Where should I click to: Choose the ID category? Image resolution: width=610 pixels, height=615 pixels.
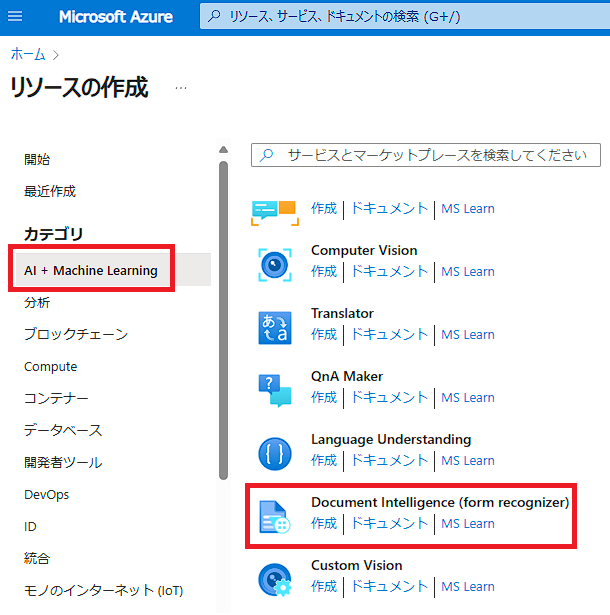click(30, 526)
